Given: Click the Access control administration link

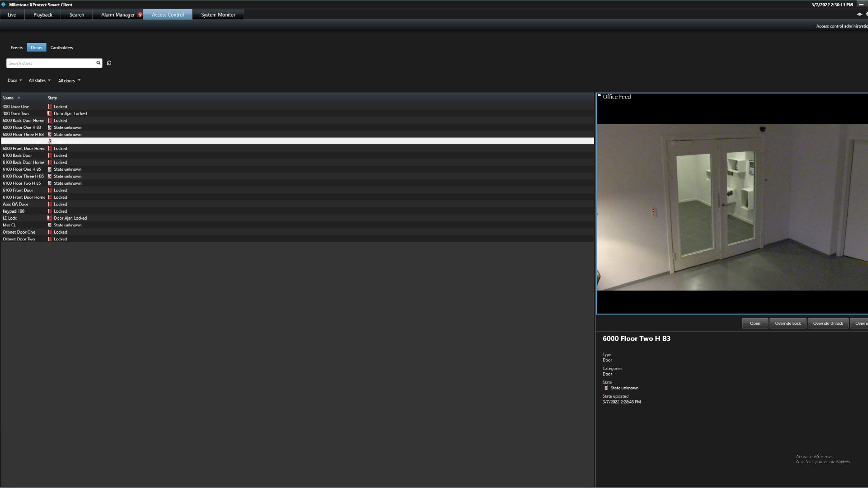Looking at the screenshot, I should click(x=842, y=26).
